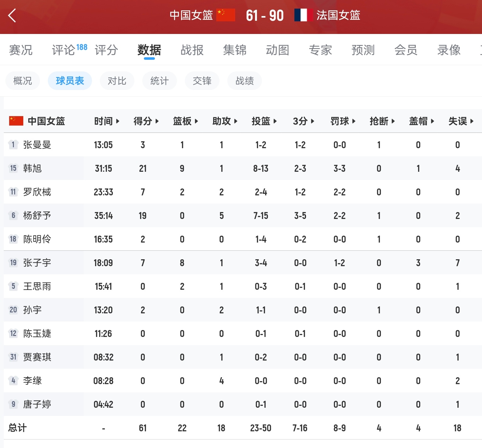Select the 统计 filter chip
Screen dimensions: 482x448
(x=160, y=81)
